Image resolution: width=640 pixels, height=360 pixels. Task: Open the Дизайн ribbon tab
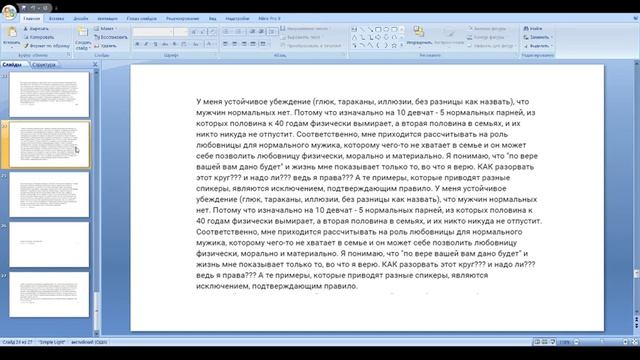(x=81, y=18)
